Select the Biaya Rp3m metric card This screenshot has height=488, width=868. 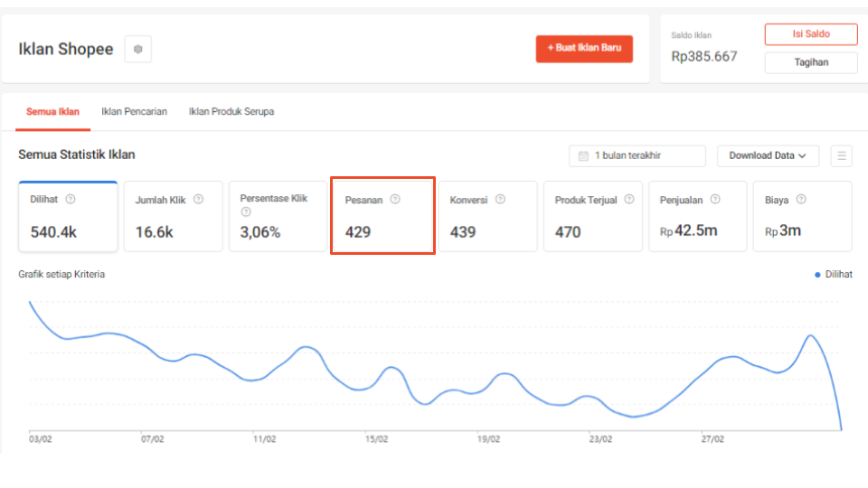coord(803,216)
